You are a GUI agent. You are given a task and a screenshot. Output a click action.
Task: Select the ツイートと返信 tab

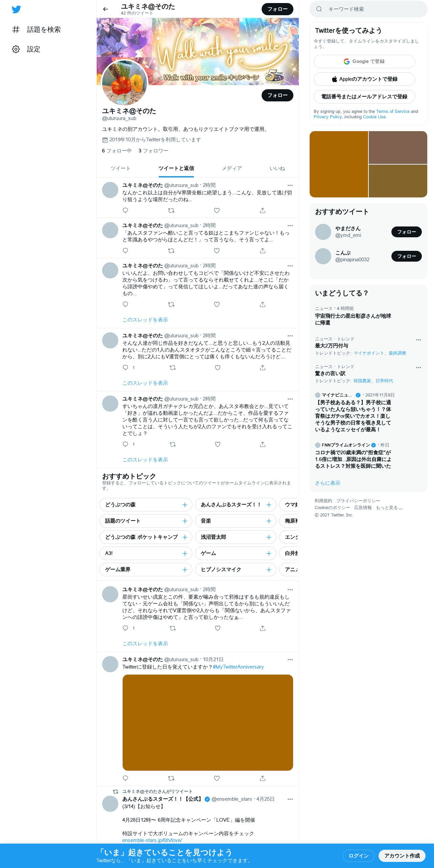click(176, 168)
